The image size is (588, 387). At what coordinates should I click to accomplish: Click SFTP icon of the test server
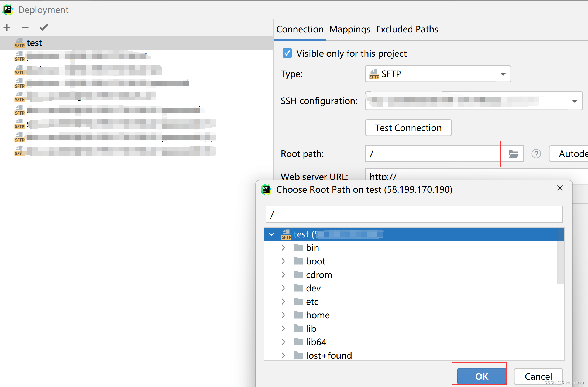coord(19,43)
